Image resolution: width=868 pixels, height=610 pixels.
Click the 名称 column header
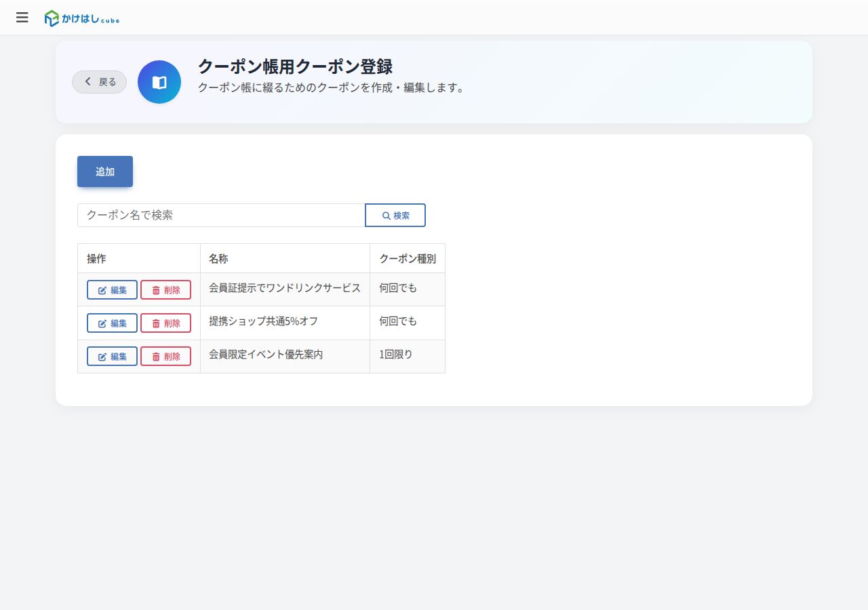[x=285, y=258]
